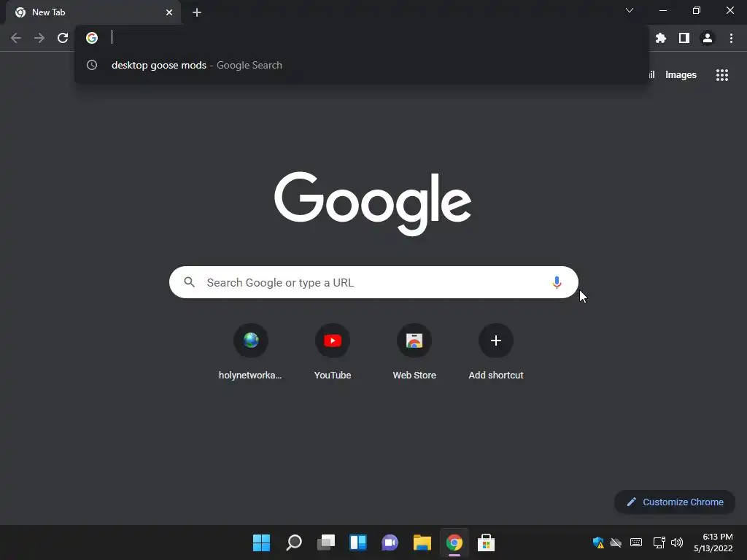
Task: Open the Google apps grid
Action: point(722,75)
